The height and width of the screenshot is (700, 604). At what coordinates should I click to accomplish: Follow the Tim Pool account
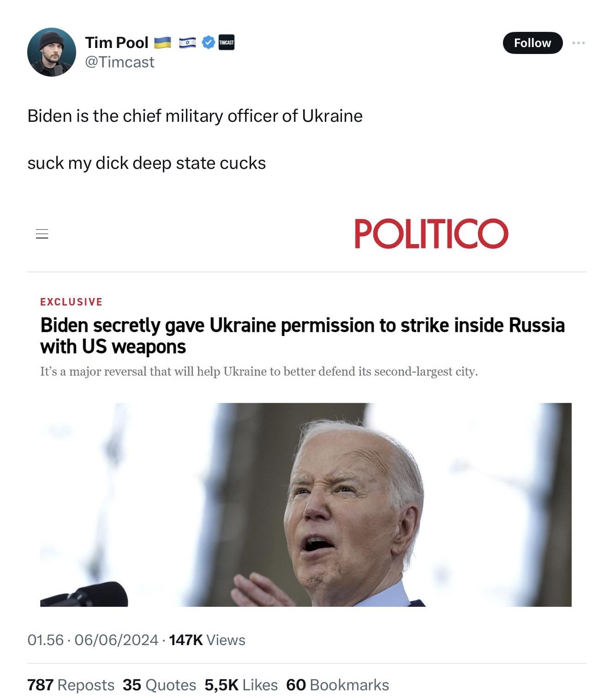click(532, 43)
